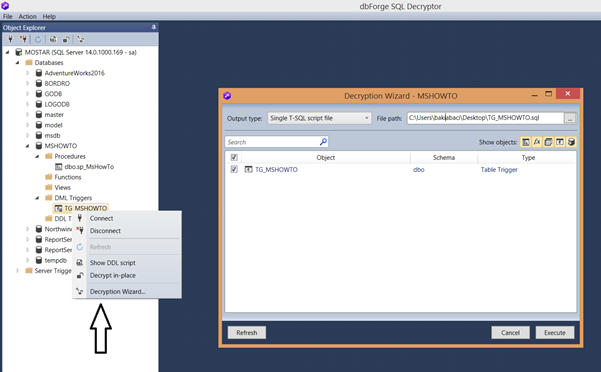Click the Decrypt in-place padlock toolbar icon

[66, 39]
